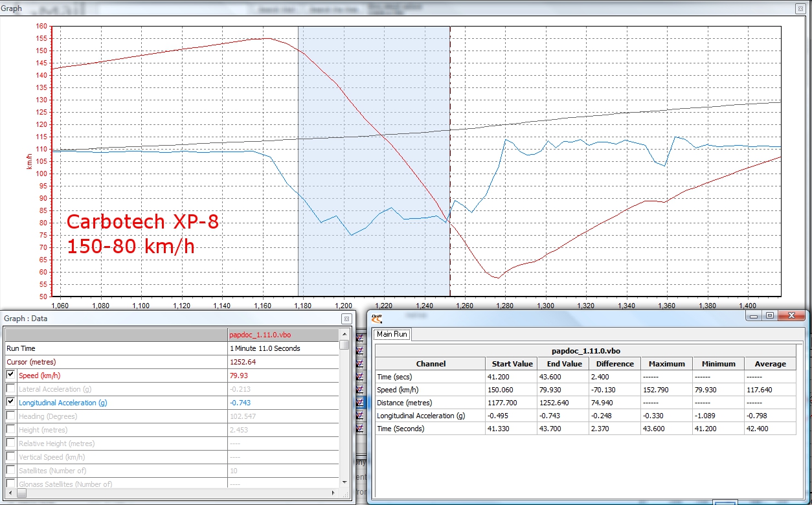Close the Graph : Data panel
The width and height of the screenshot is (812, 505).
[x=346, y=319]
